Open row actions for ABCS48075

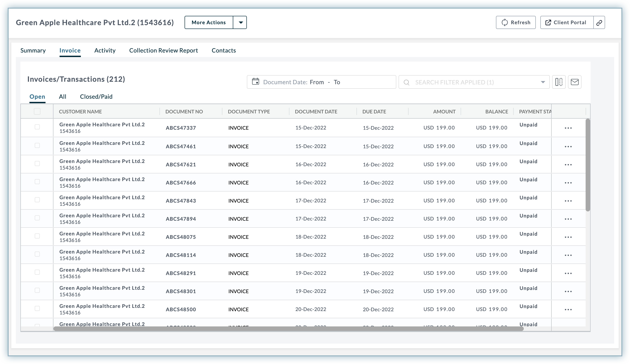568,237
